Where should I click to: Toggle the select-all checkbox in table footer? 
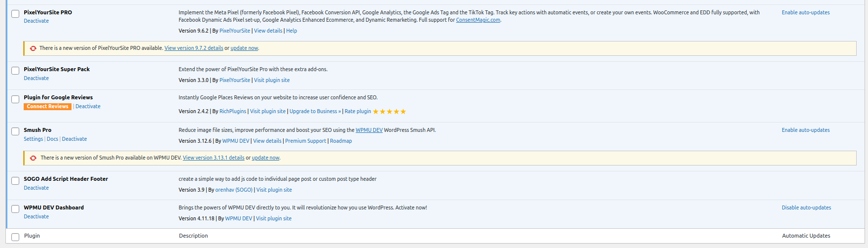click(x=15, y=237)
